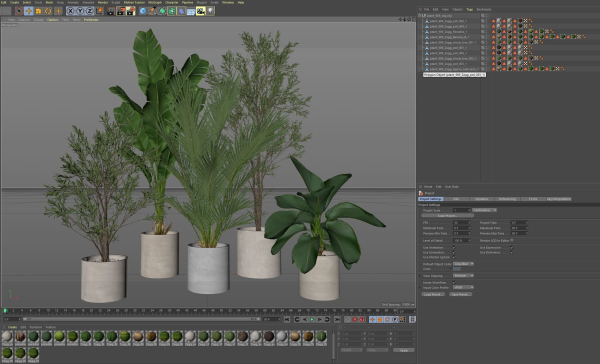Screen dimensions: 600x364
Task: Toggle the Y axis lock
Action: (80, 11)
